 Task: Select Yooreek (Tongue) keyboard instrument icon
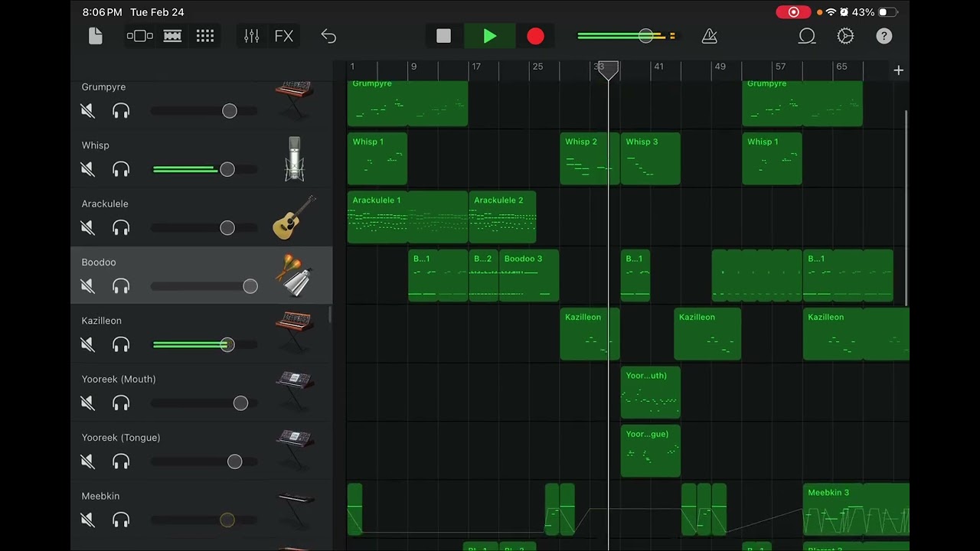[x=295, y=451]
